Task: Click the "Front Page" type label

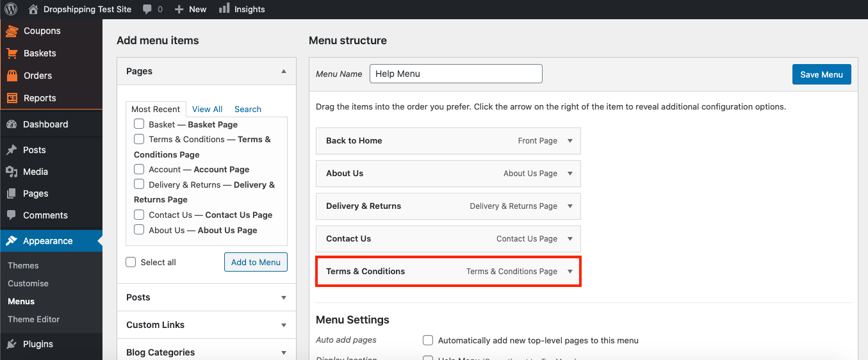Action: [x=537, y=141]
